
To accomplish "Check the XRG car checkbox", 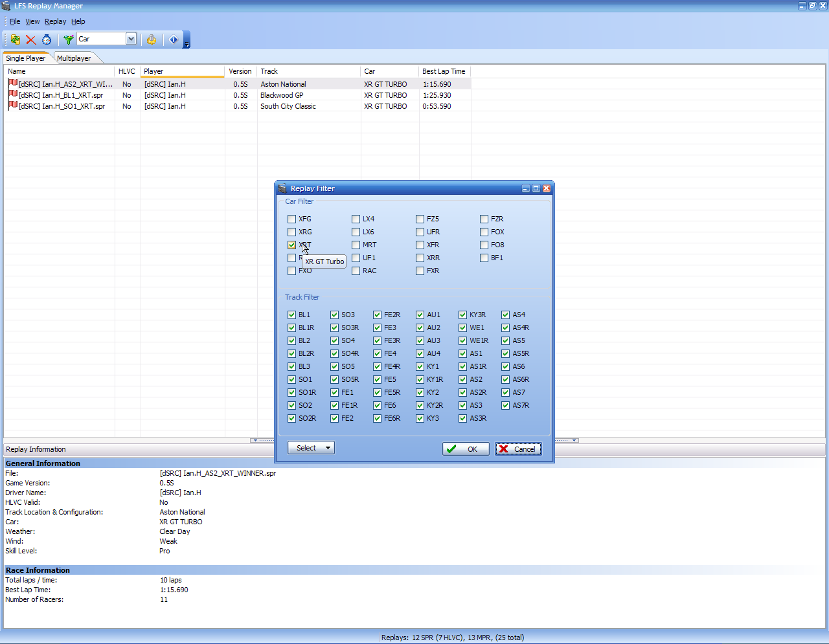I will tap(291, 232).
